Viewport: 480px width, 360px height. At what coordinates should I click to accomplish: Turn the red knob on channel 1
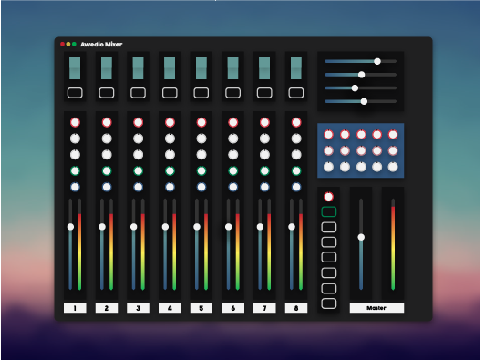[x=75, y=122]
